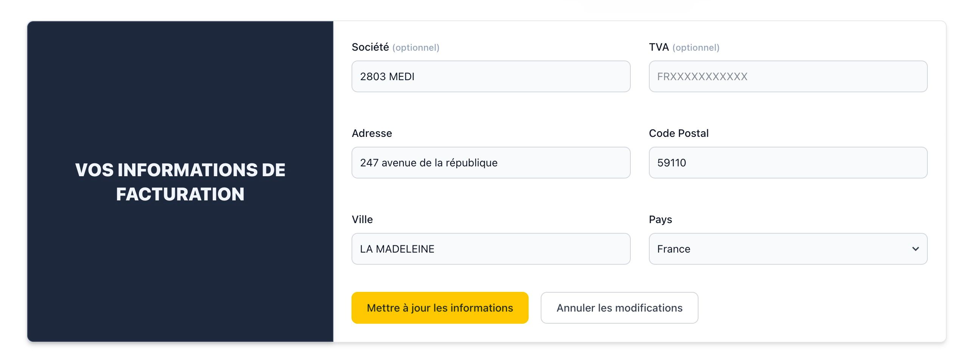Click the optionnel hint beside Société
Screen dimensions: 980x363
(415, 48)
